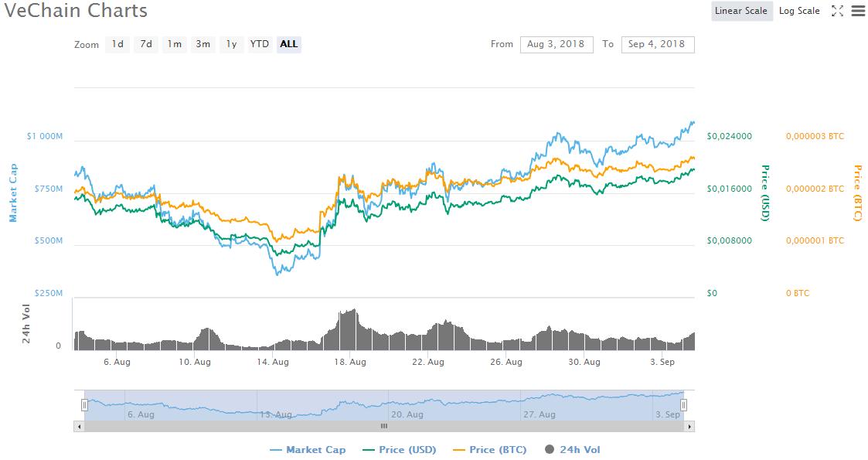Click the 6. Aug main x-axis label
The image size is (868, 460).
coord(117,362)
